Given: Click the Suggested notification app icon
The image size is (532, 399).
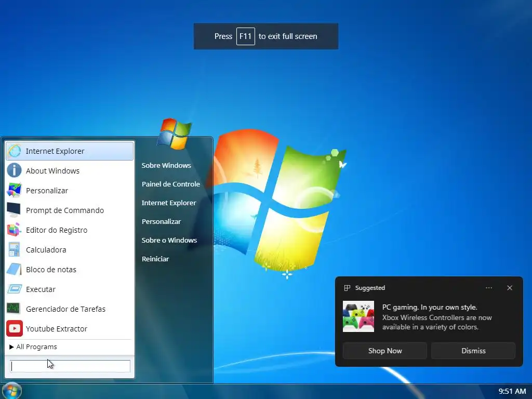Looking at the screenshot, I should (x=347, y=288).
